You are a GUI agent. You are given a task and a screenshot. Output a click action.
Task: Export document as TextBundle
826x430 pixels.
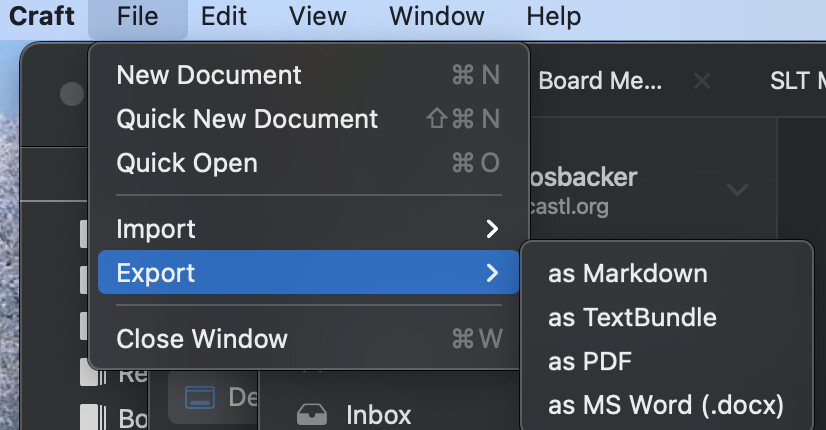point(632,318)
